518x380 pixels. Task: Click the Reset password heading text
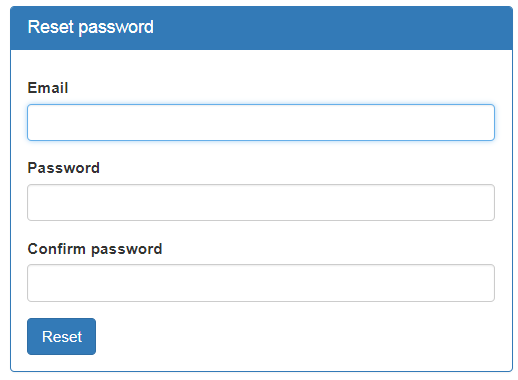pyautogui.click(x=90, y=27)
